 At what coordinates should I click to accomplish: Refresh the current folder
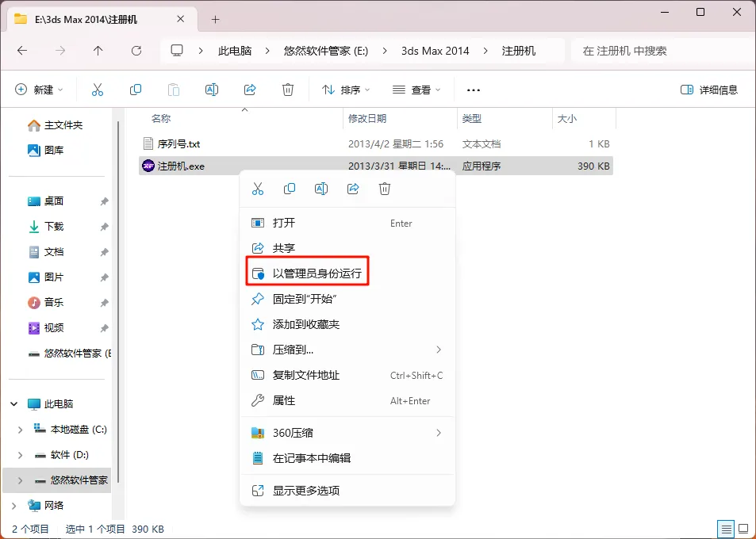point(136,51)
